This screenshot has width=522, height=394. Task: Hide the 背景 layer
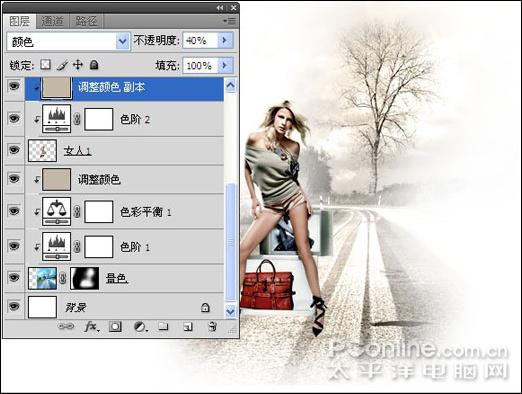click(x=14, y=306)
